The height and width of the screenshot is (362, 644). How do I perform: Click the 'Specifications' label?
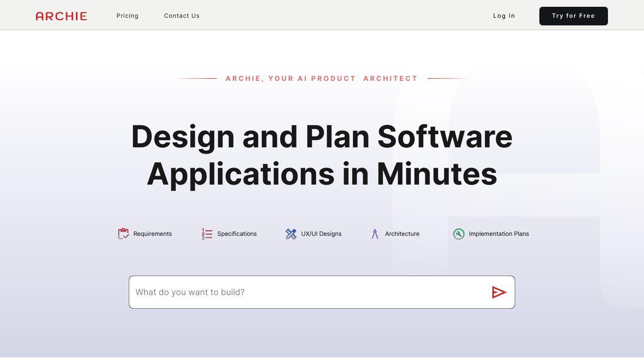click(237, 234)
